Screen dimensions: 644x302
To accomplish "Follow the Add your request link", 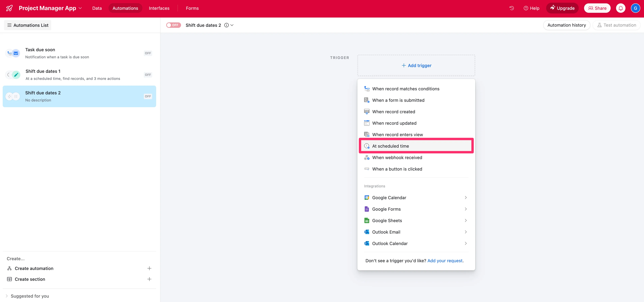I will pos(445,261).
